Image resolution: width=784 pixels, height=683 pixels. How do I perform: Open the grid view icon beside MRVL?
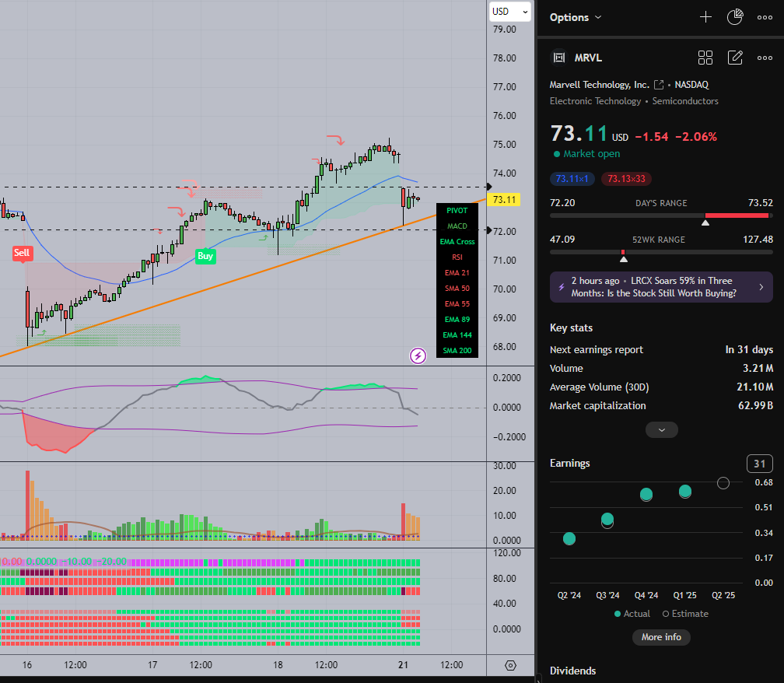705,58
